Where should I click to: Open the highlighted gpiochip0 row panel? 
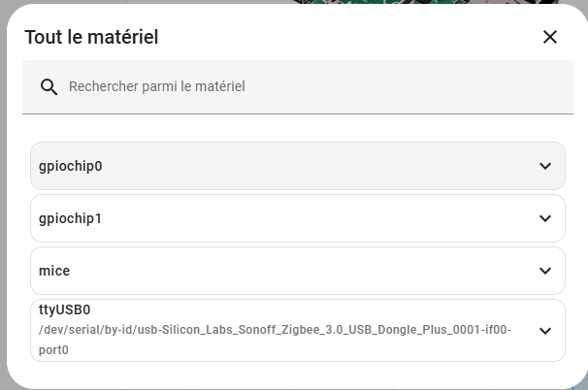click(x=291, y=166)
